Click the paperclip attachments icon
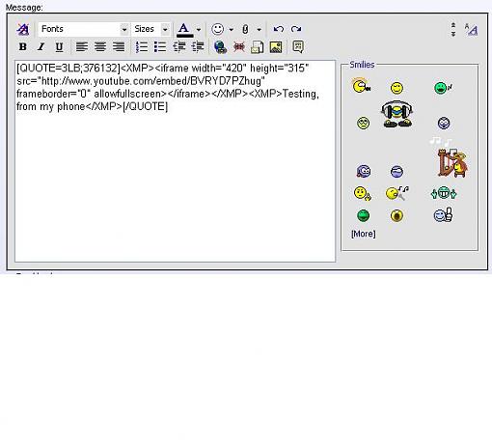The image size is (492, 448). pyautogui.click(x=246, y=30)
